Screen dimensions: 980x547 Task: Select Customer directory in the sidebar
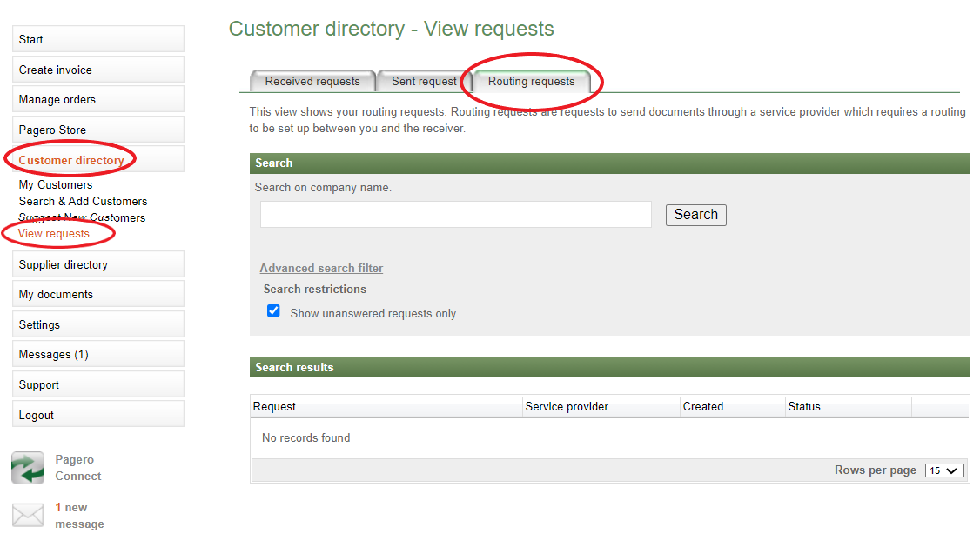coord(98,160)
